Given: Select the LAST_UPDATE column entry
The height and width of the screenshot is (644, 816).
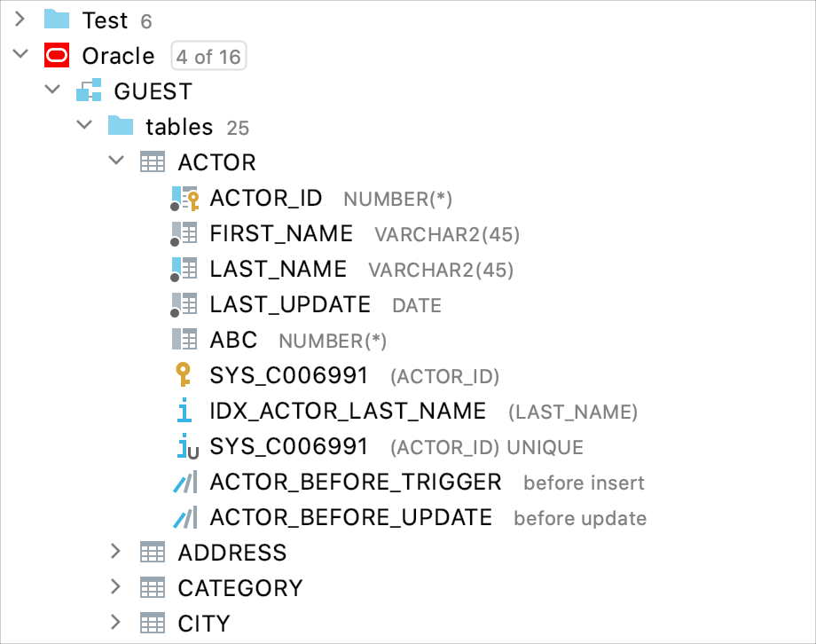Looking at the screenshot, I should click(x=289, y=303).
